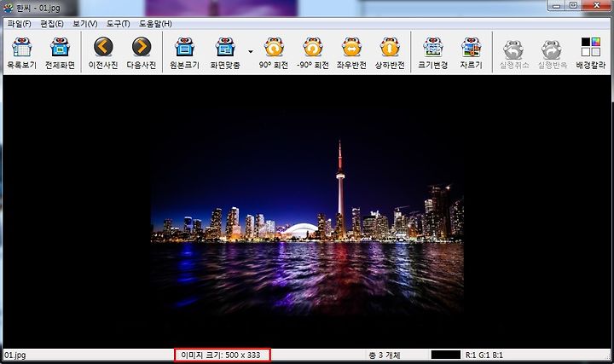
Task: Click the 총 3 개체 status text
Action: point(385,355)
